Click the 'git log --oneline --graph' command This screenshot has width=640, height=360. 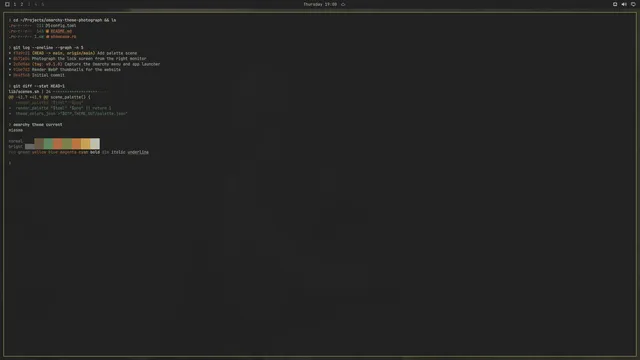coord(48,47)
